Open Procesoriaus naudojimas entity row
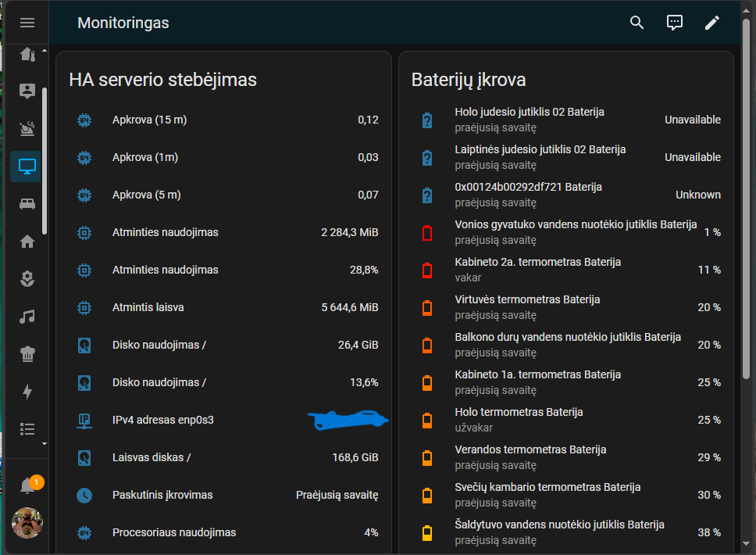The width and height of the screenshot is (756, 555). [x=173, y=532]
